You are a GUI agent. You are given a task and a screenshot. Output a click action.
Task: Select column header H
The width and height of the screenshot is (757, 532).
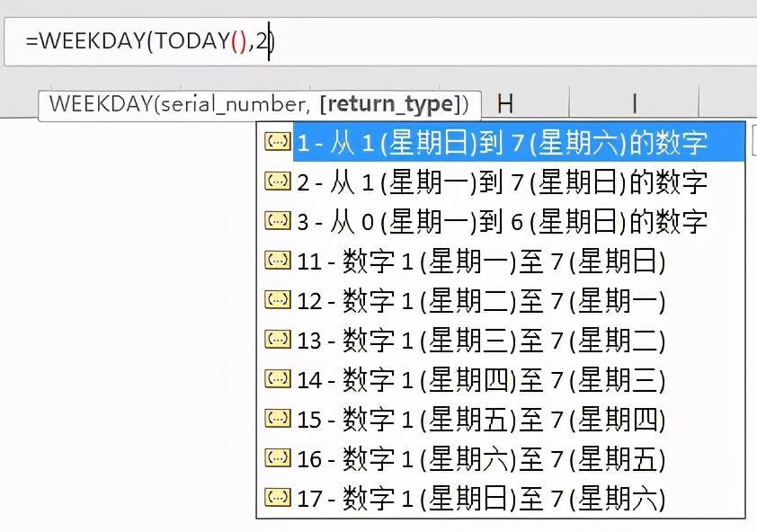tap(505, 102)
